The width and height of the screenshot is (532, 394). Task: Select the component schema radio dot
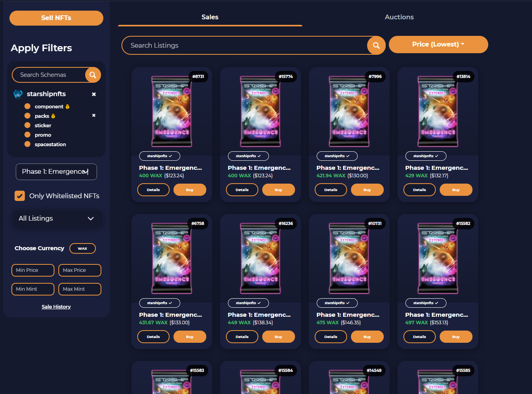tap(28, 106)
